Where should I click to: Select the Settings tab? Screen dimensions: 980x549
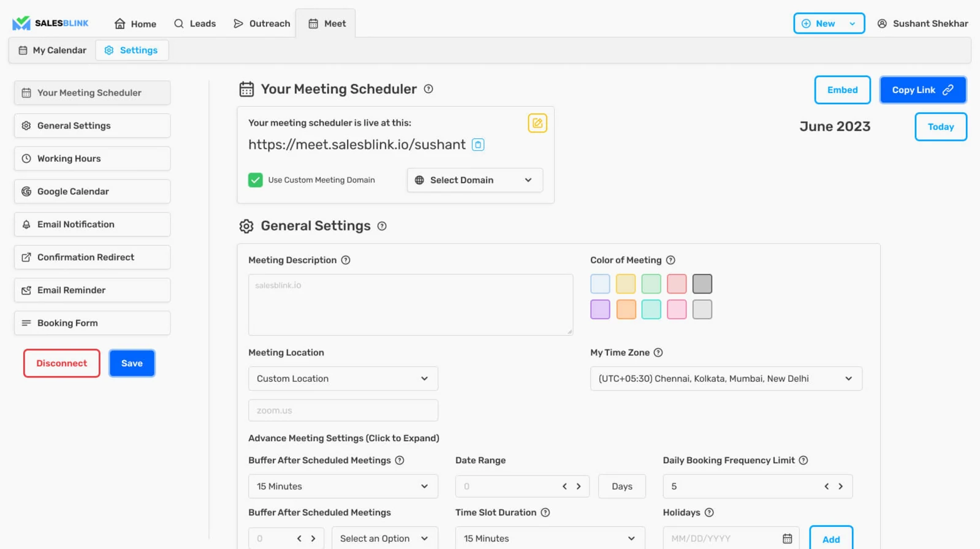(x=131, y=50)
